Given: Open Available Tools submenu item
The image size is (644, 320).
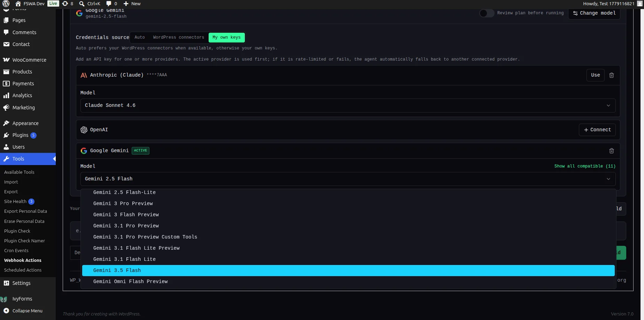Looking at the screenshot, I should coord(19,172).
